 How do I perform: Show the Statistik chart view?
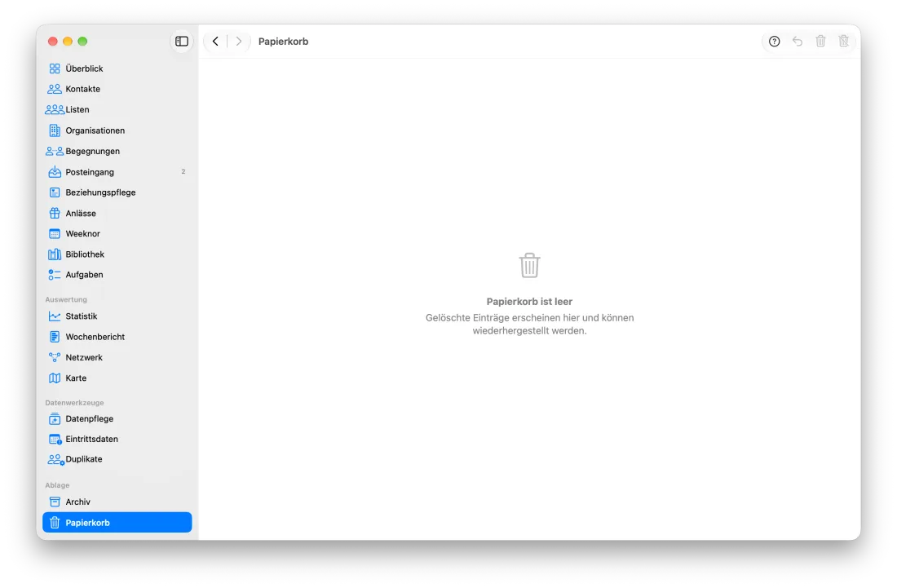click(x=117, y=316)
